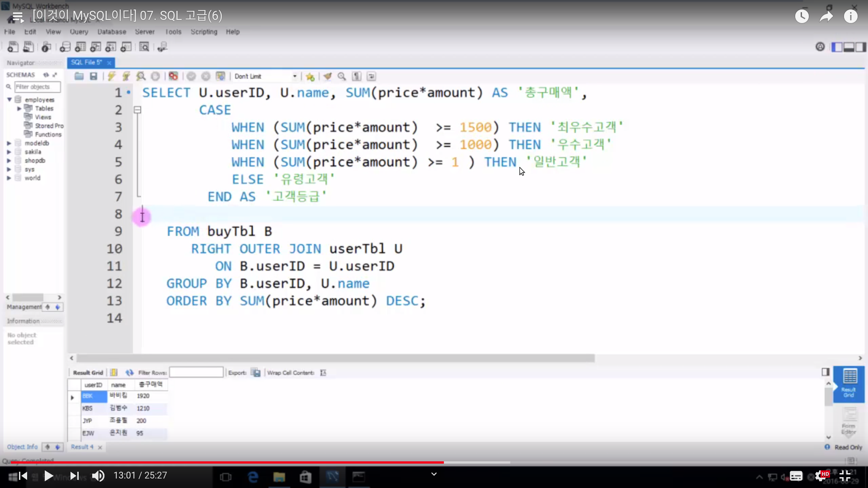Run explain plan magnifier-lightning icon
Image resolution: width=868 pixels, height=488 pixels.
pyautogui.click(x=141, y=76)
